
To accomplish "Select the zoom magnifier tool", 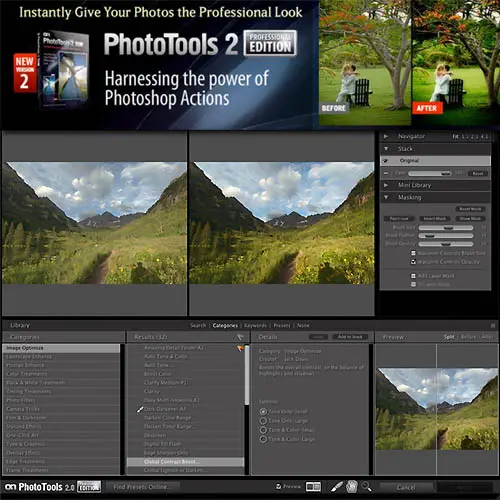I will click(x=367, y=487).
